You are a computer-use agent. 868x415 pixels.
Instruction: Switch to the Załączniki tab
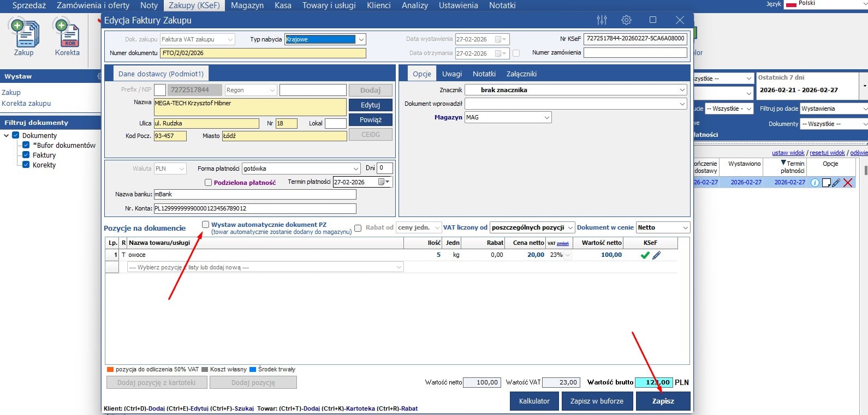point(521,74)
